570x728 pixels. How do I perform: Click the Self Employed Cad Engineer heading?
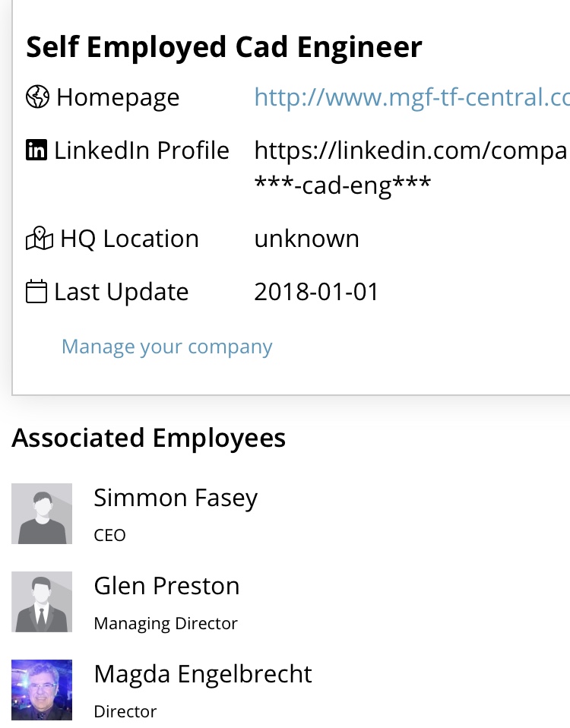224,47
